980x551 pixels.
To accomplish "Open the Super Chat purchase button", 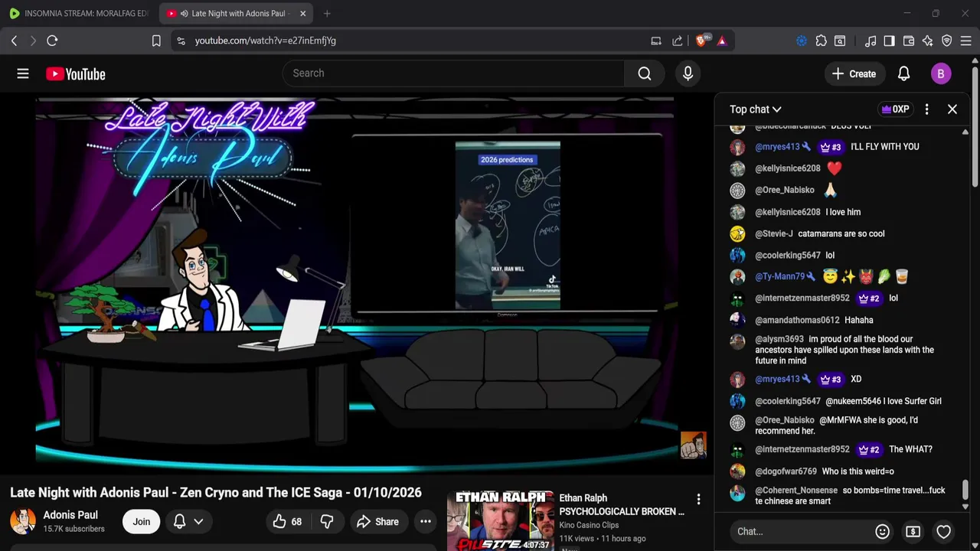I will pos(913,531).
